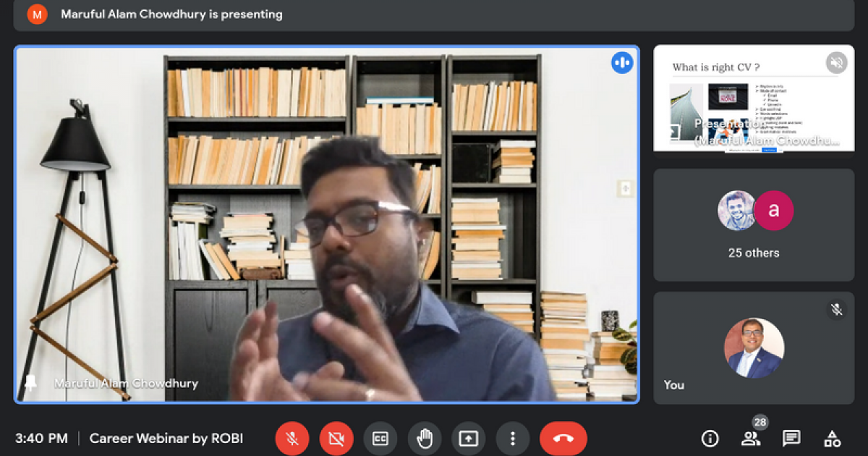Open the three-dot more options menu

[x=512, y=439]
